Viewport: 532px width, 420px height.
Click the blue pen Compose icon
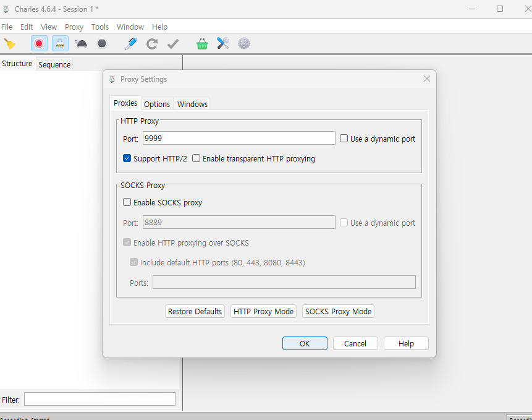(131, 43)
